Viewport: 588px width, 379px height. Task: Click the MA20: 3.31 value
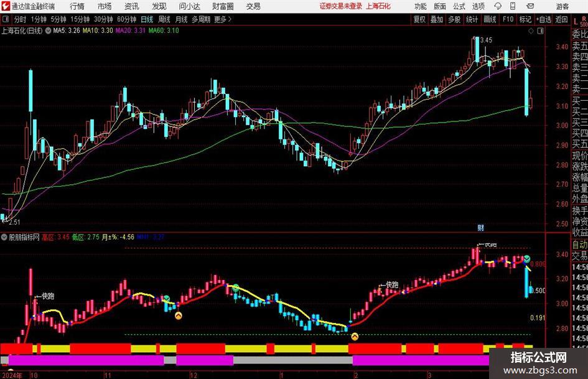pos(131,30)
